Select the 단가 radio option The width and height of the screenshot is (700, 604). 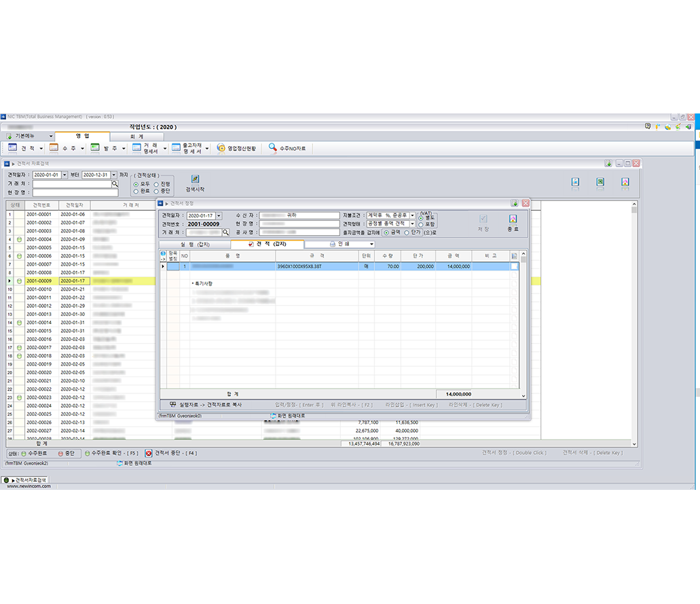tap(407, 232)
